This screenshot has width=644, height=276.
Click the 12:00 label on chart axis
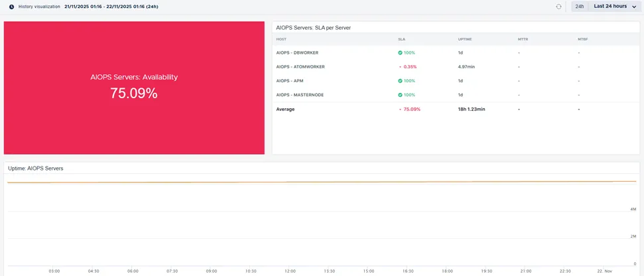coord(290,271)
